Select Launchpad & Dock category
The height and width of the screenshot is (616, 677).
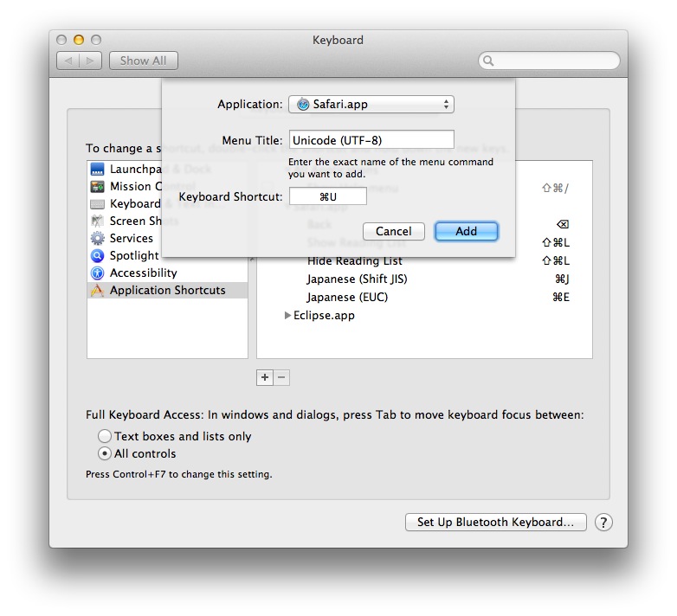click(x=168, y=169)
